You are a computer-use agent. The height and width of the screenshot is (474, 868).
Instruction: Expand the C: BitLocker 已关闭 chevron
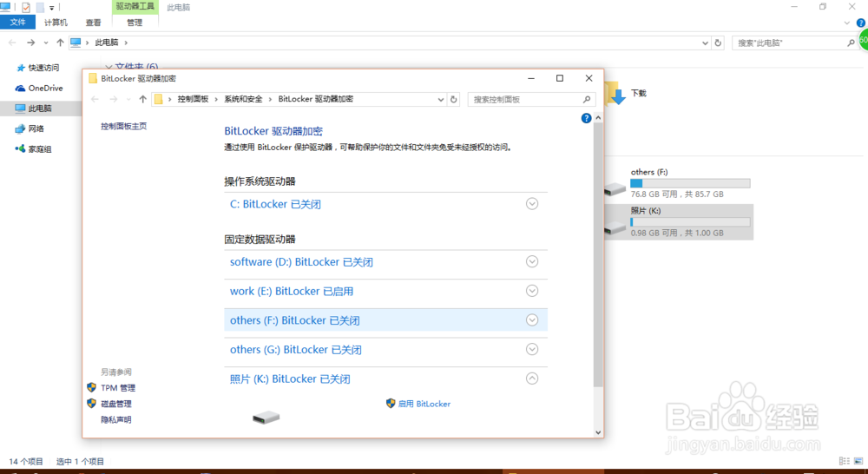(x=532, y=204)
